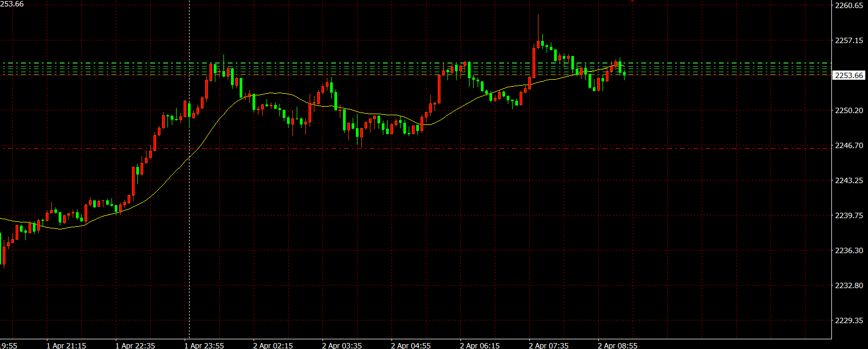Click time axis label 1 Apr 23:55
Screen dimensions: 868x349
click(x=204, y=345)
